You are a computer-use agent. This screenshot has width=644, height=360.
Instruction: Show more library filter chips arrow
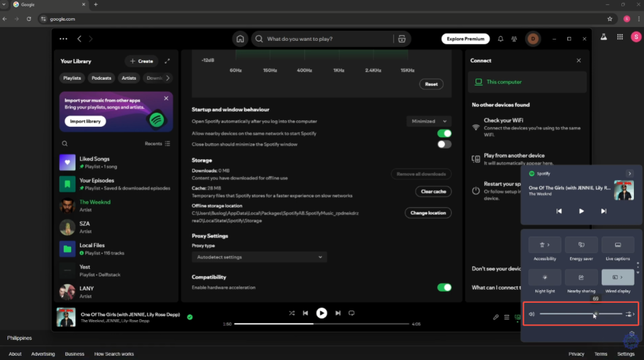[167, 78]
